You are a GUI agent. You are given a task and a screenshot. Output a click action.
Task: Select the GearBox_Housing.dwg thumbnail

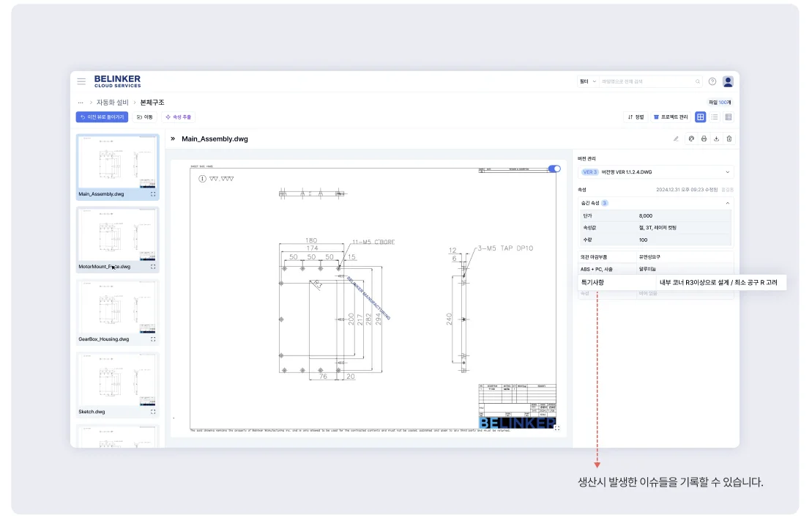117,311
